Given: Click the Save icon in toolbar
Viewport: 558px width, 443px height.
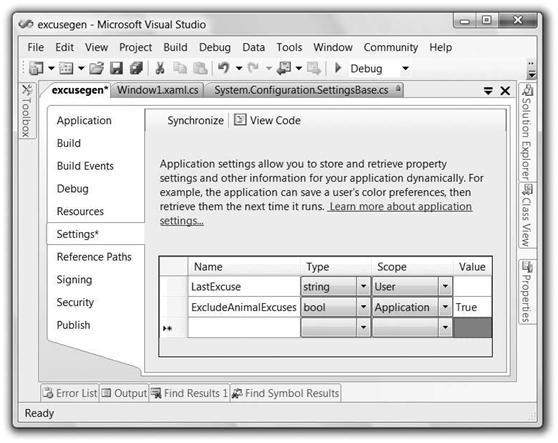Looking at the screenshot, I should (116, 68).
